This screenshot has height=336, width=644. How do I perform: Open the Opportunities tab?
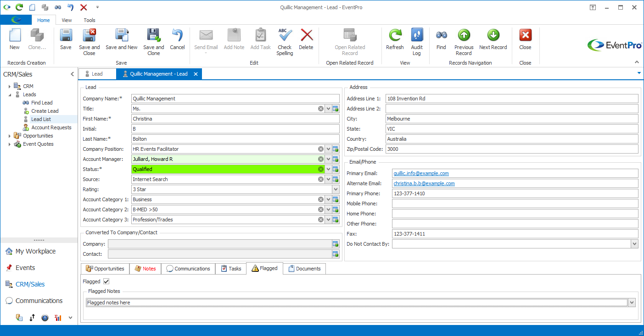[x=105, y=269]
